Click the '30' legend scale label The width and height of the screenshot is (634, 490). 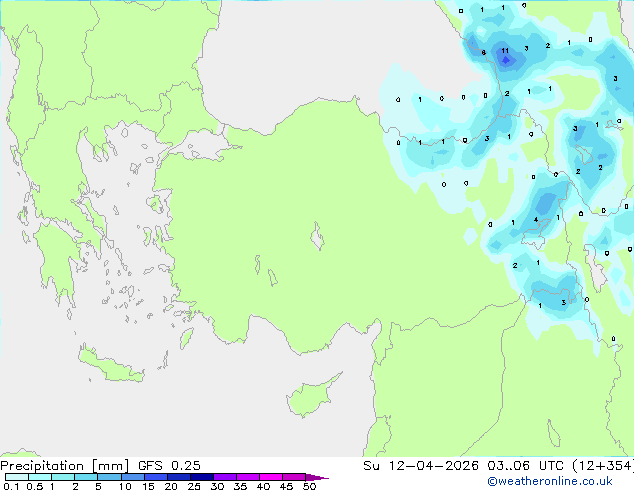[x=217, y=486]
